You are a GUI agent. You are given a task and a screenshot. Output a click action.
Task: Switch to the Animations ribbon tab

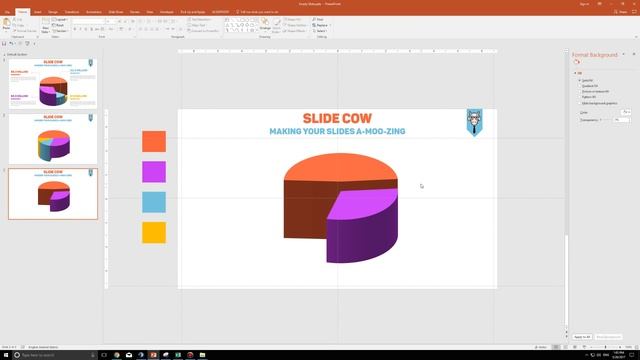[94, 12]
